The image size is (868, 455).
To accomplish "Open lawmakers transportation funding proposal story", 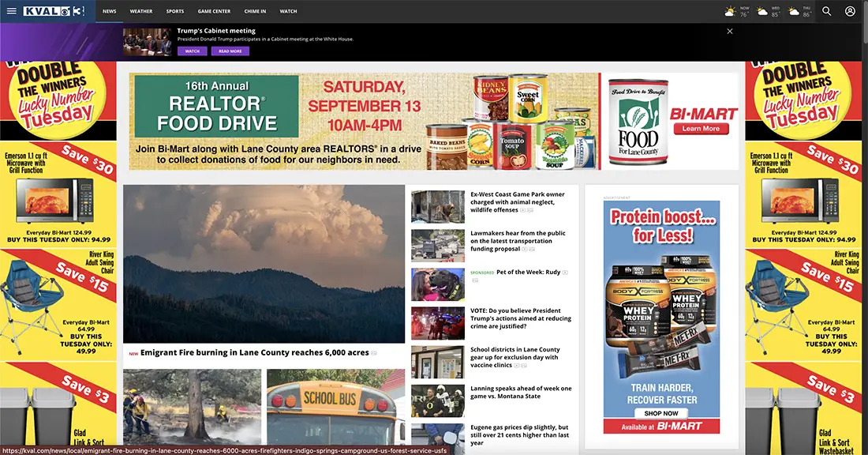I will coord(518,241).
